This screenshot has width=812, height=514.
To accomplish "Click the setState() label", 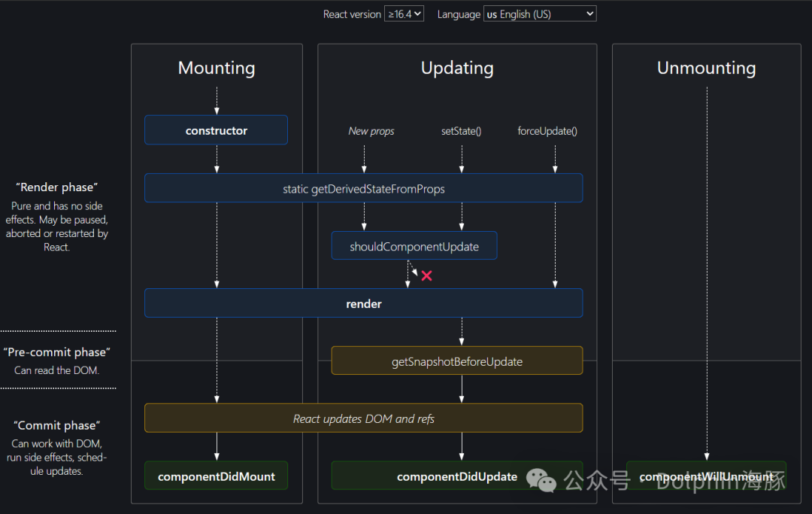I will pos(462,131).
